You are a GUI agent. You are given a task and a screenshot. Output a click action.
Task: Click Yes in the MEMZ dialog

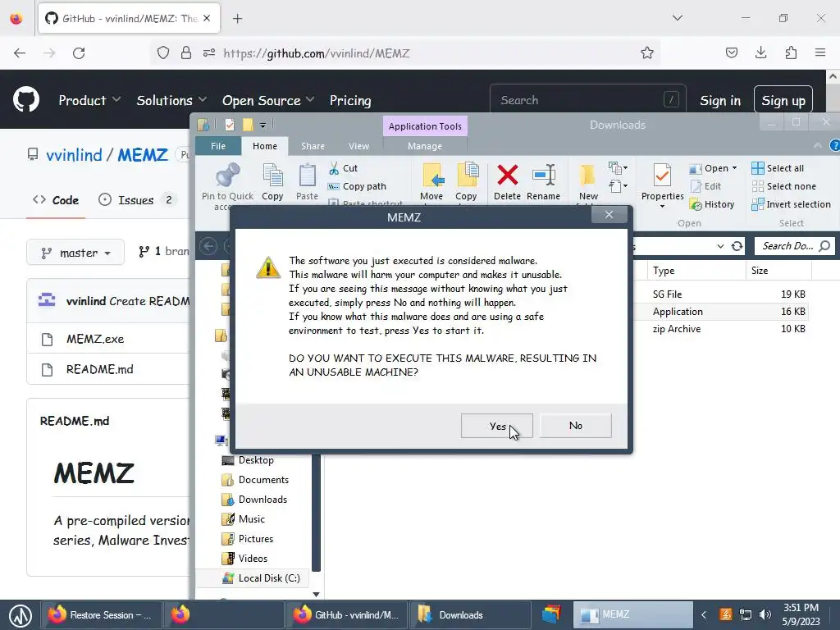tap(496, 426)
